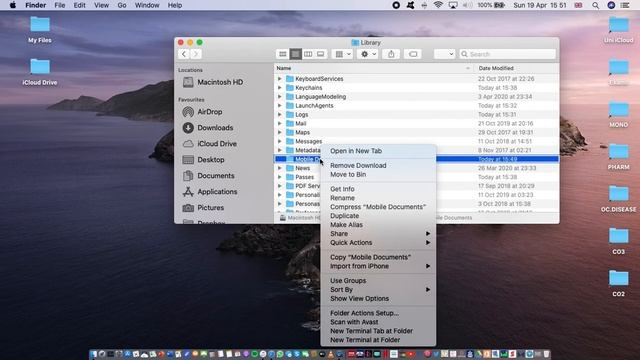This screenshot has width=640, height=360.
Task: Open Import from iPhone submenu
Action: [378, 266]
